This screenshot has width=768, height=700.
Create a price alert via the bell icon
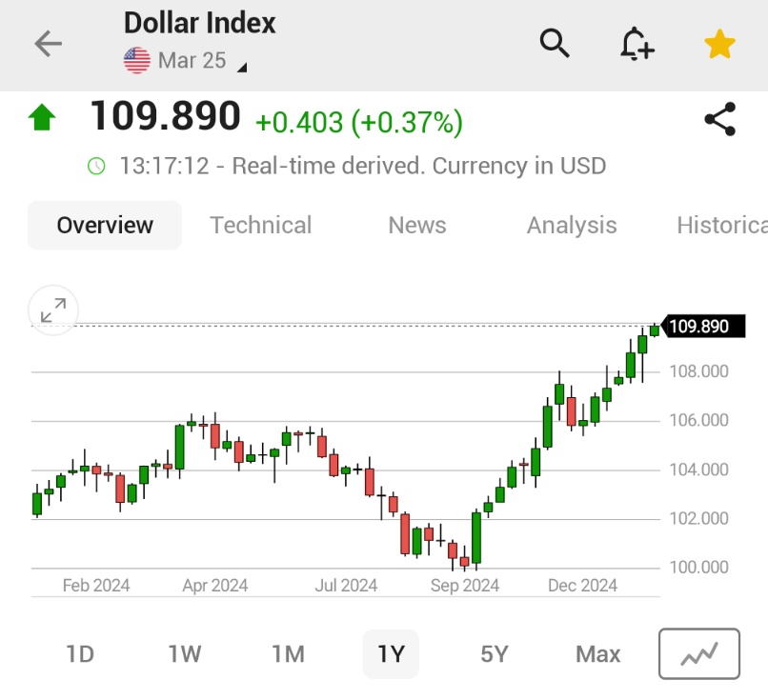pos(637,44)
